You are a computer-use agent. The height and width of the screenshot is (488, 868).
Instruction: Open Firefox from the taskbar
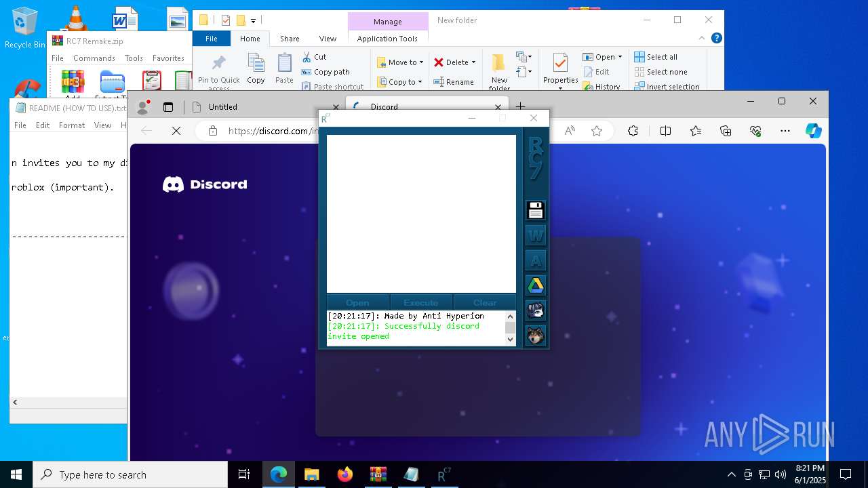pos(345,474)
